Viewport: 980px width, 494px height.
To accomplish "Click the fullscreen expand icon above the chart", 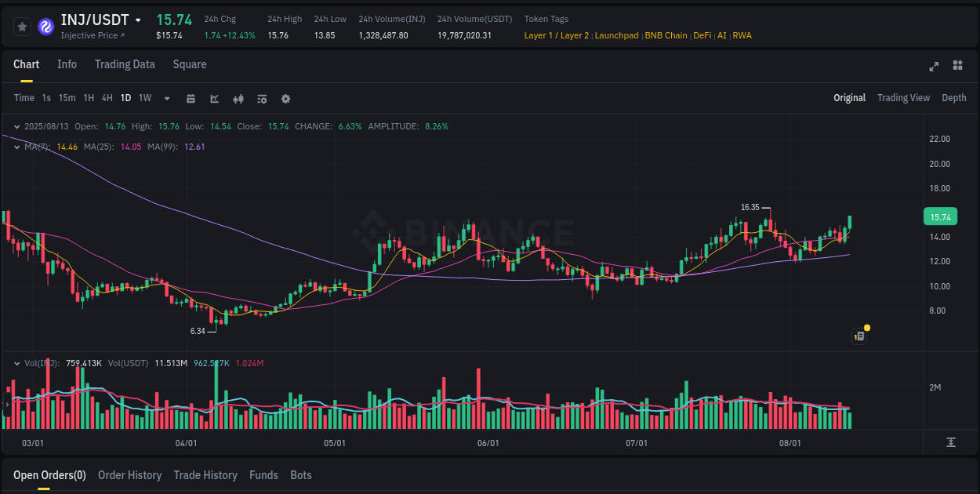I will [933, 67].
